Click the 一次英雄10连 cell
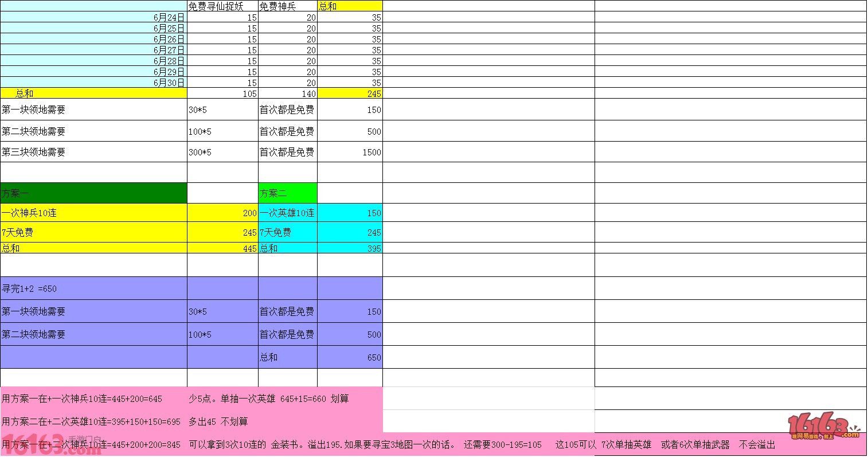The image size is (868, 457). pyautogui.click(x=288, y=213)
